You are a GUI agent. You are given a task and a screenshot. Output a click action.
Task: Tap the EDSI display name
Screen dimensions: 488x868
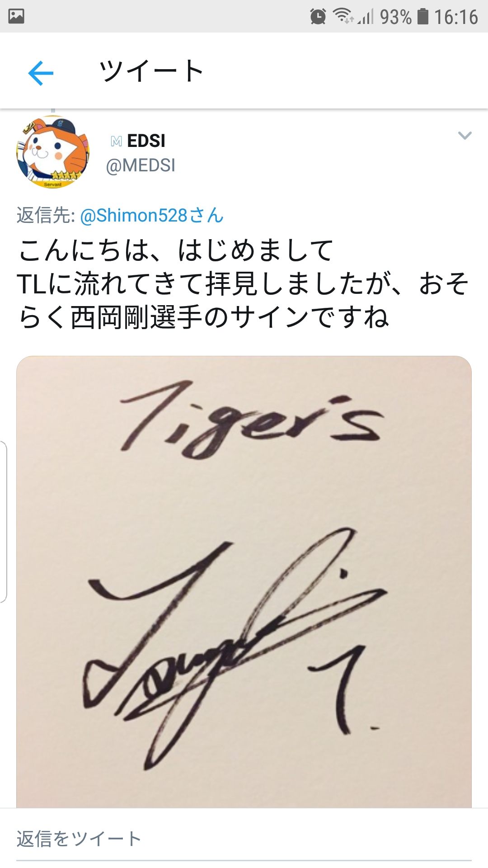[146, 141]
